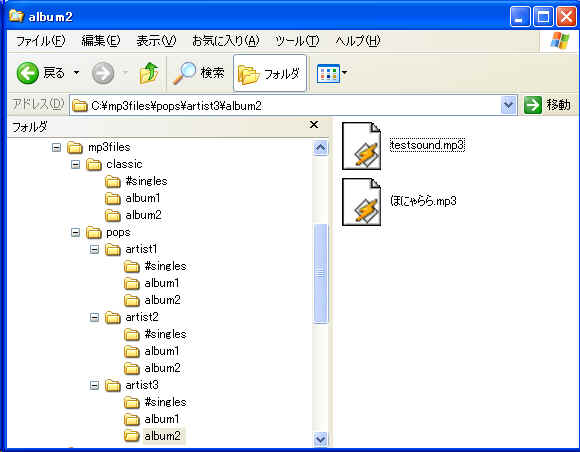Click the green Go arrow button
The width and height of the screenshot is (580, 452).
click(x=533, y=105)
